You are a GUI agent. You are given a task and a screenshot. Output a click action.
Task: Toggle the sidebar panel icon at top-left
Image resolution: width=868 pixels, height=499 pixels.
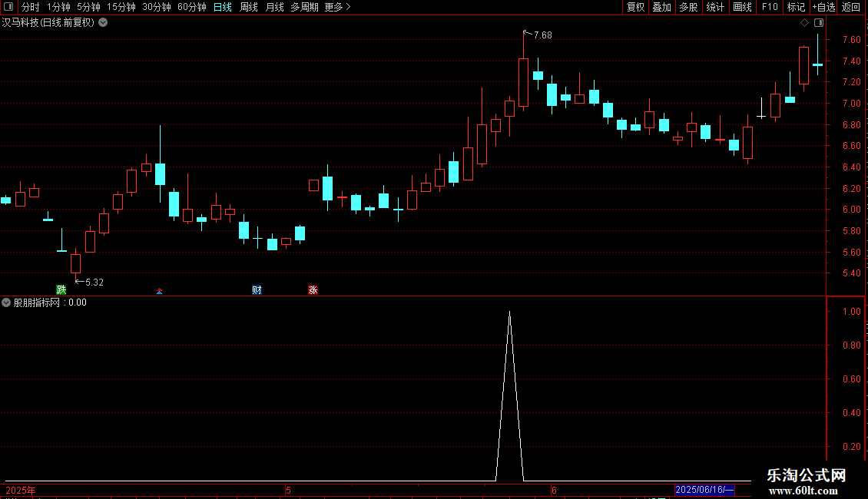(x=8, y=7)
